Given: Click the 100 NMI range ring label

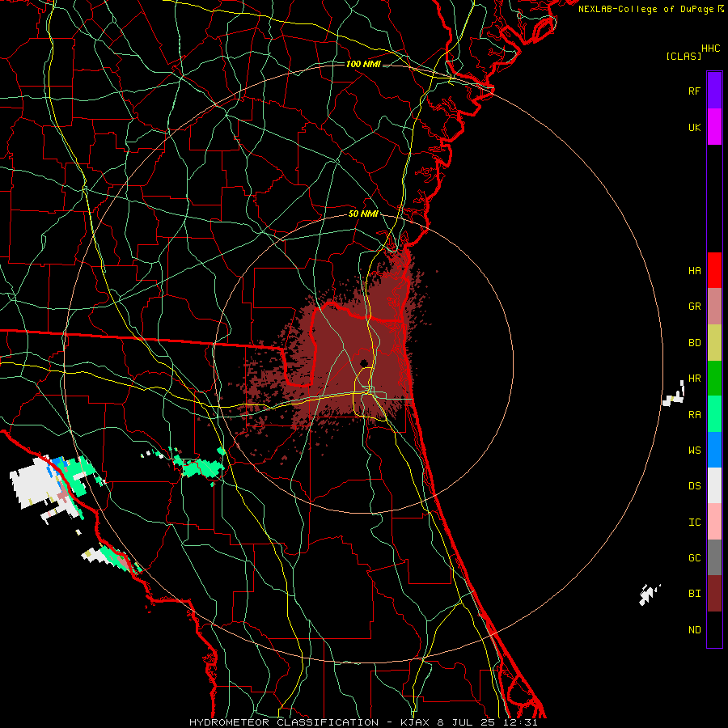Looking at the screenshot, I should [x=363, y=64].
